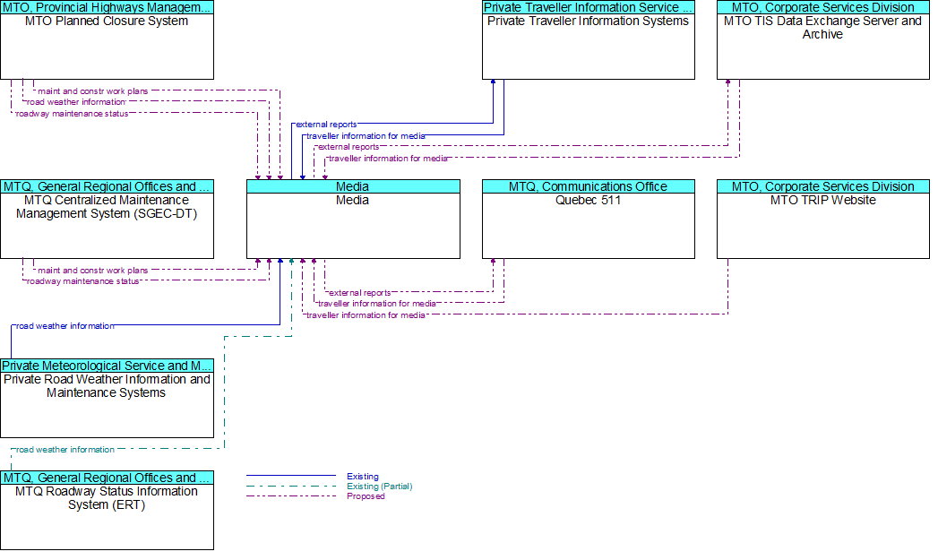
Task: Click the external reports label below Media
Action: pyautogui.click(x=359, y=293)
